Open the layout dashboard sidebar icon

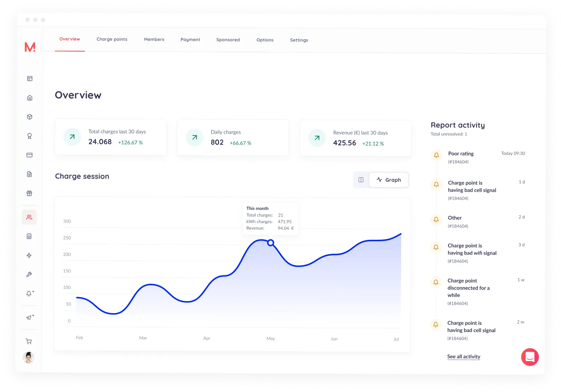pyautogui.click(x=30, y=78)
